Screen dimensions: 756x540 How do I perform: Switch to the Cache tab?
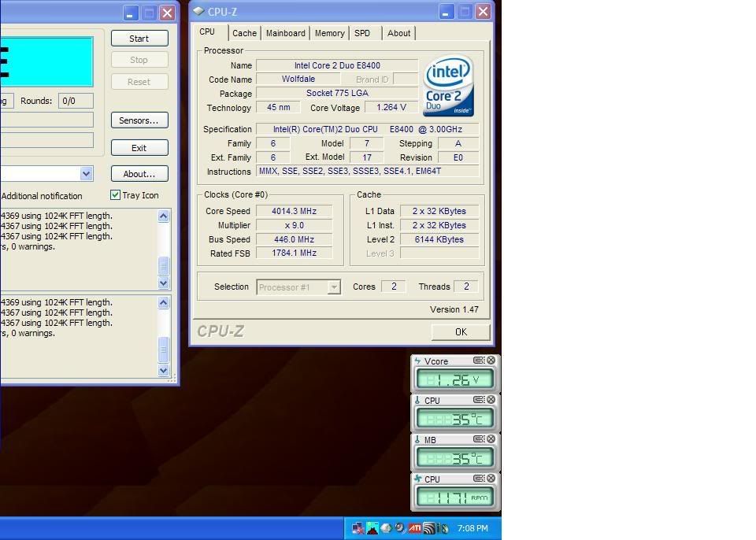point(244,33)
